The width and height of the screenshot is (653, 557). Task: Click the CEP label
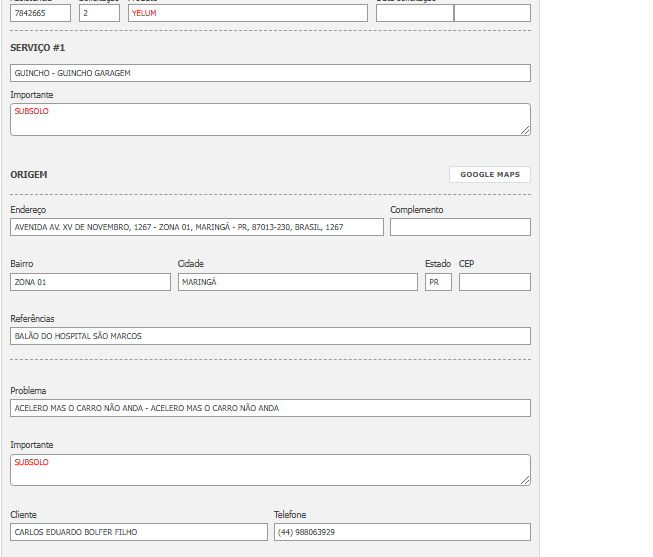(x=466, y=264)
